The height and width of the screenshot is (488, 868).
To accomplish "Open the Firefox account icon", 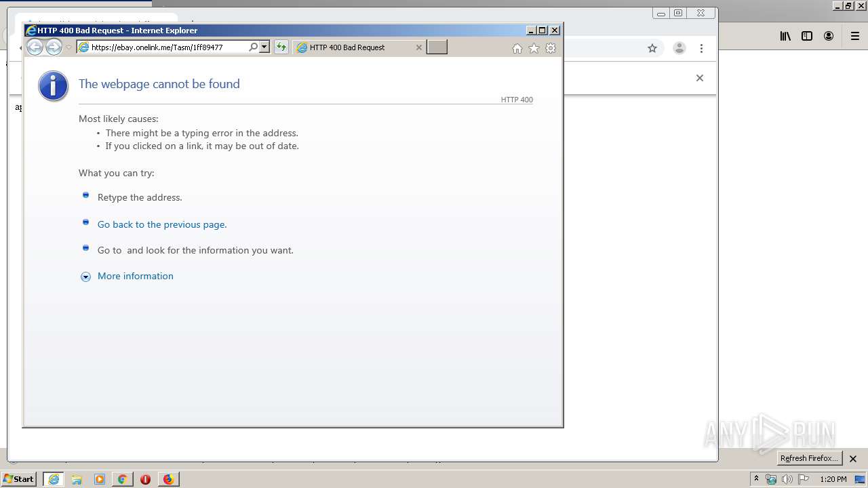I will coord(829,37).
